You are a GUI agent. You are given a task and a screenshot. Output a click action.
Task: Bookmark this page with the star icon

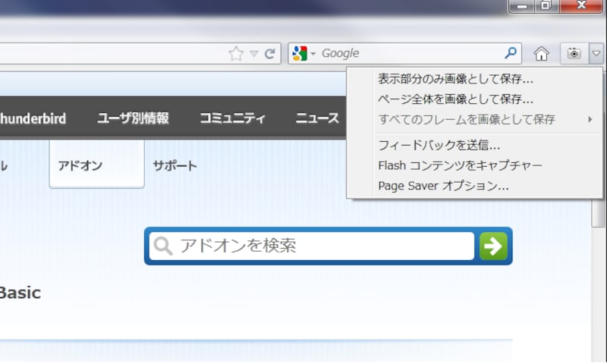click(236, 53)
